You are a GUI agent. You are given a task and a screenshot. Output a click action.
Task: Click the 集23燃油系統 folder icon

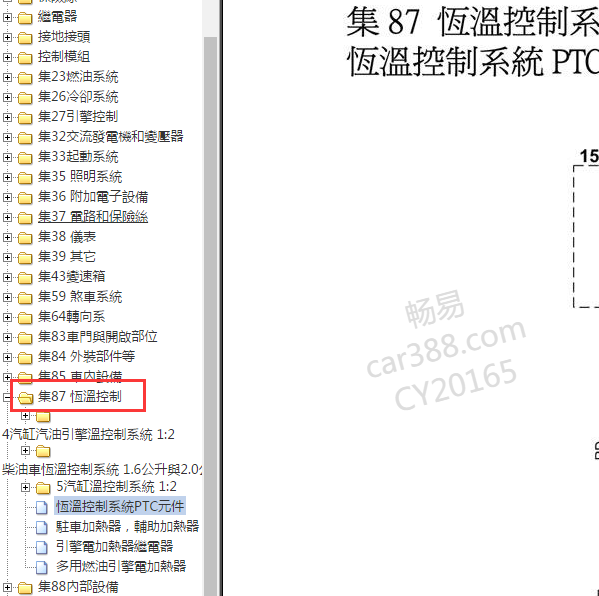[25, 78]
